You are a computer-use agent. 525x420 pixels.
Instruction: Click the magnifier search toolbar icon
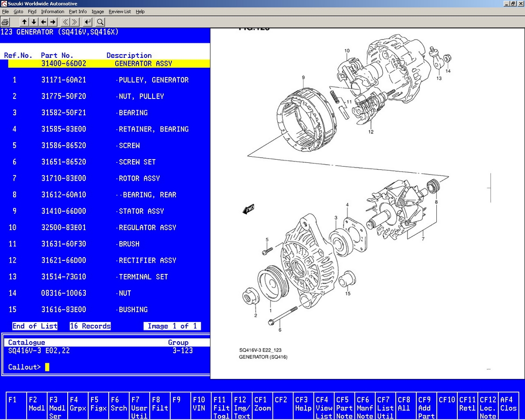(100, 22)
